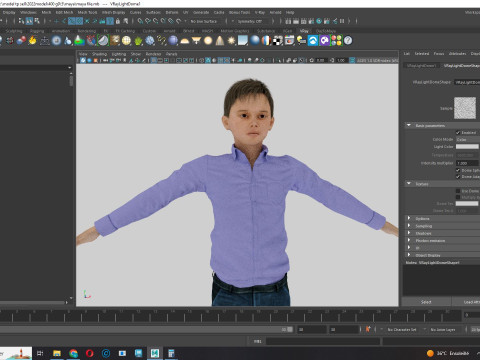Click the Chaos Cloud blue shelf icon
This screenshot has height=360, width=480.
click(313, 41)
